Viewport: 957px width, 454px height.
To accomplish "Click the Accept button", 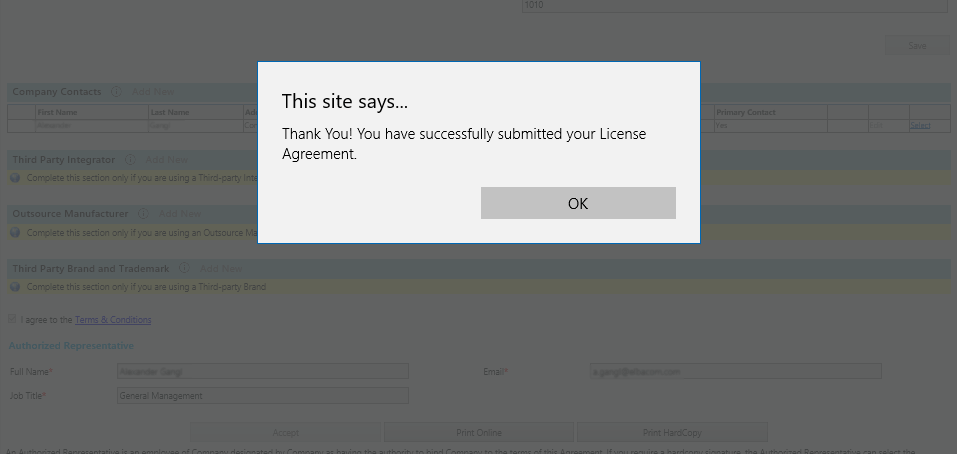I will point(286,433).
